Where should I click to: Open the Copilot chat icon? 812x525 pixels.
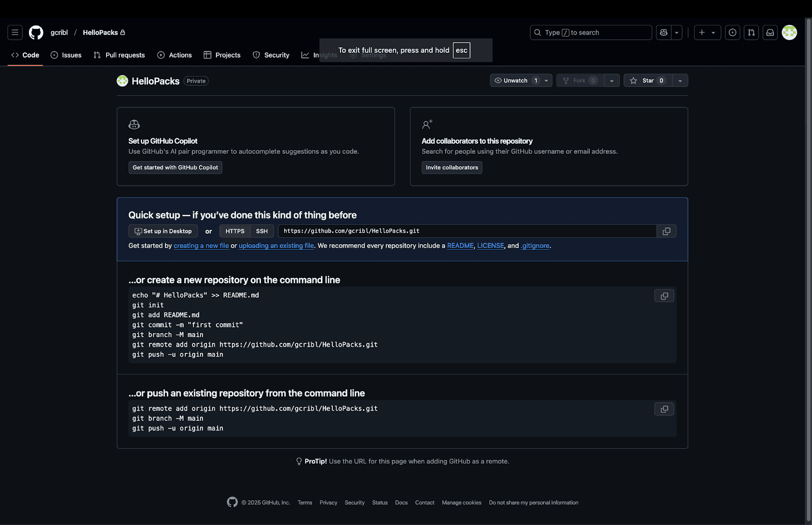(663, 32)
